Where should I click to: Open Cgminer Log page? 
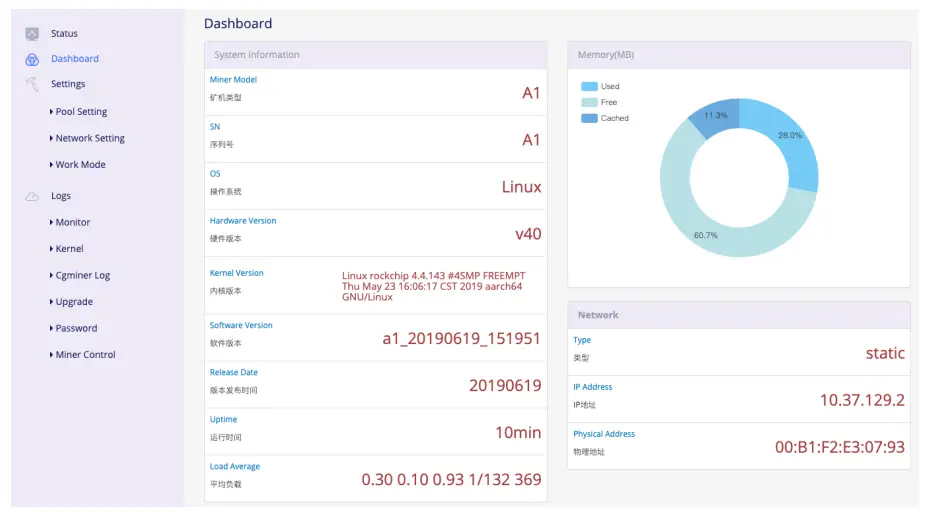point(83,275)
